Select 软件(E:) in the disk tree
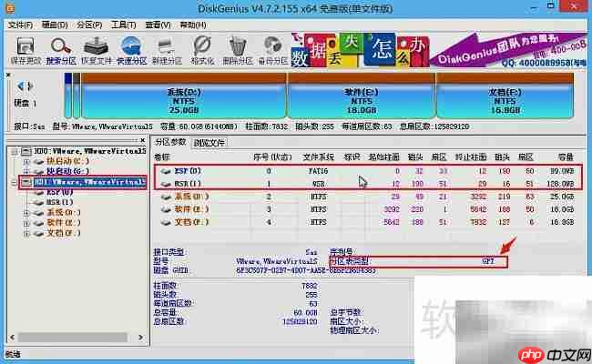 pos(63,223)
